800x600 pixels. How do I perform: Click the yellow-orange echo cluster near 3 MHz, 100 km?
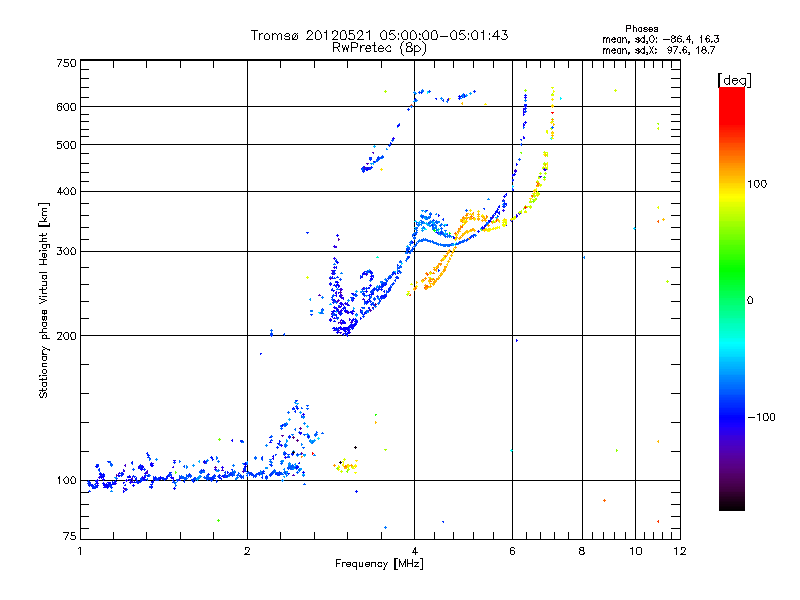click(346, 466)
